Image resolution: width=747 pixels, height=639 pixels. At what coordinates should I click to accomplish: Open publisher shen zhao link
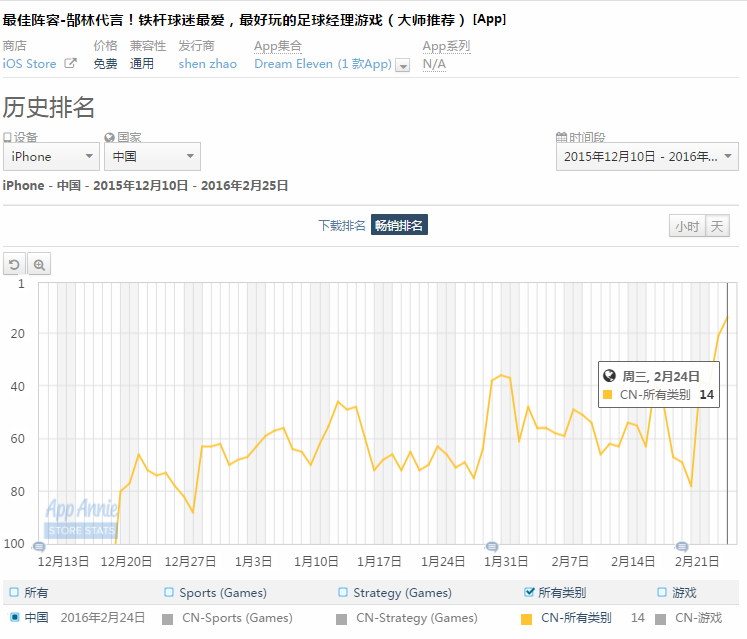coord(208,64)
